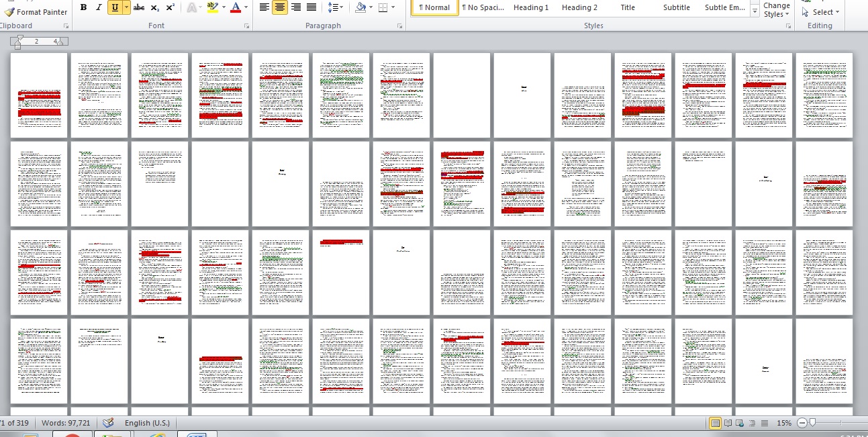
Task: Select the last page thumbnail in second row
Action: click(x=824, y=183)
